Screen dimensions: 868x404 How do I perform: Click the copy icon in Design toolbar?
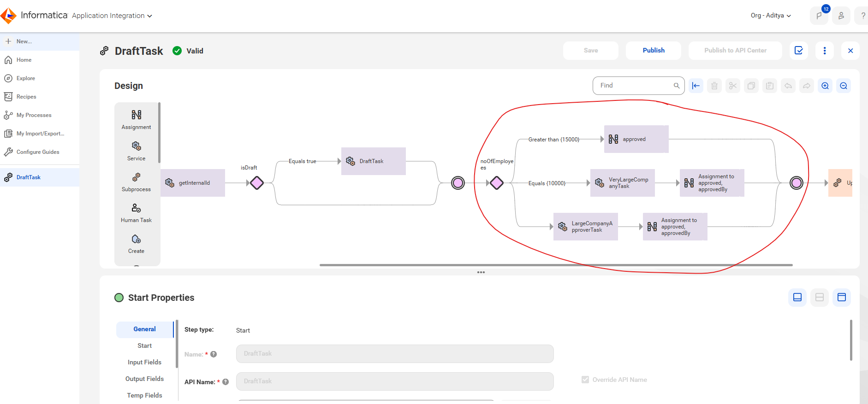click(751, 86)
